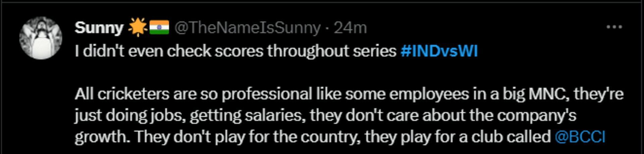Open the display name "Sunny" profile link
The width and height of the screenshot is (644, 154).
[x=99, y=28]
